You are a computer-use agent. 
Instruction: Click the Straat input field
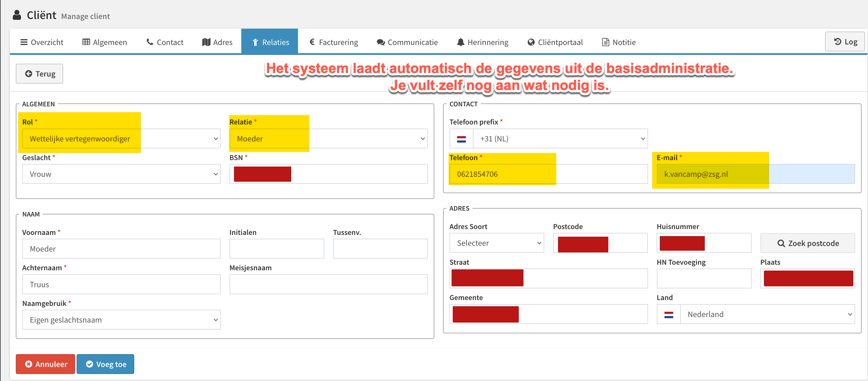(548, 278)
